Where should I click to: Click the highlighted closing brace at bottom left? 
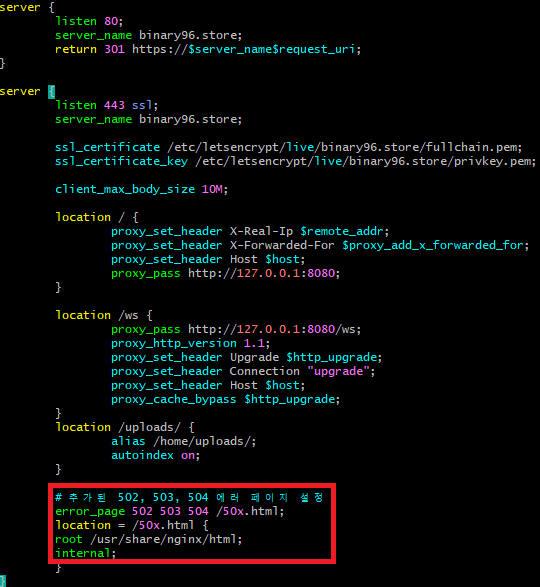[x=3, y=581]
